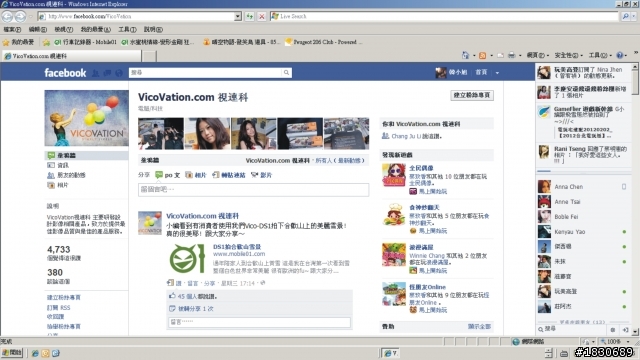Open the Peugeot 206 Club bookmark

[323, 42]
